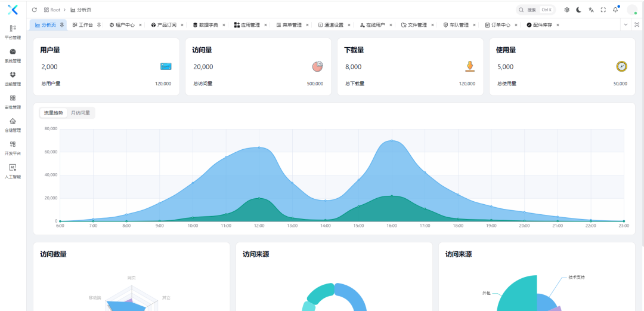Toggle dark mode with the moon icon

click(x=578, y=10)
